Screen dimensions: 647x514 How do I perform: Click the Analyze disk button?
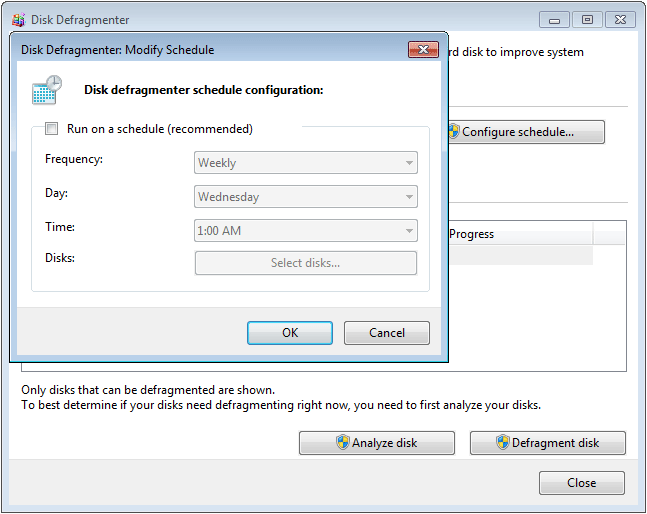pyautogui.click(x=377, y=443)
